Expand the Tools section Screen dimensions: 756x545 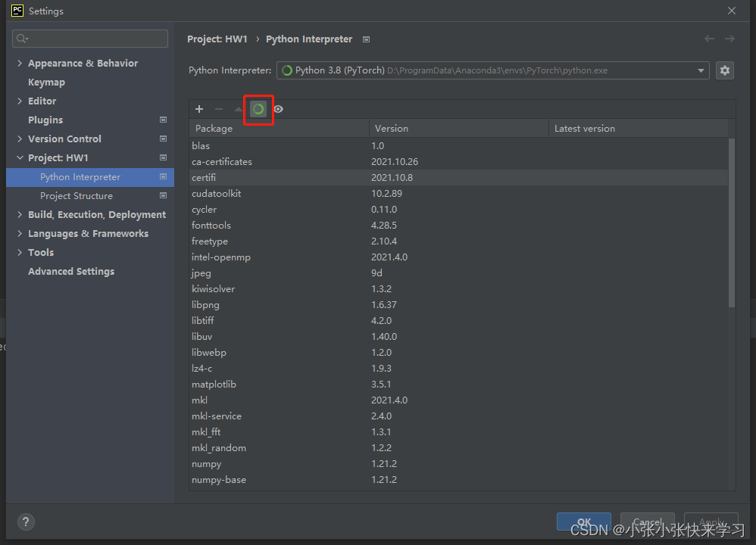click(20, 252)
